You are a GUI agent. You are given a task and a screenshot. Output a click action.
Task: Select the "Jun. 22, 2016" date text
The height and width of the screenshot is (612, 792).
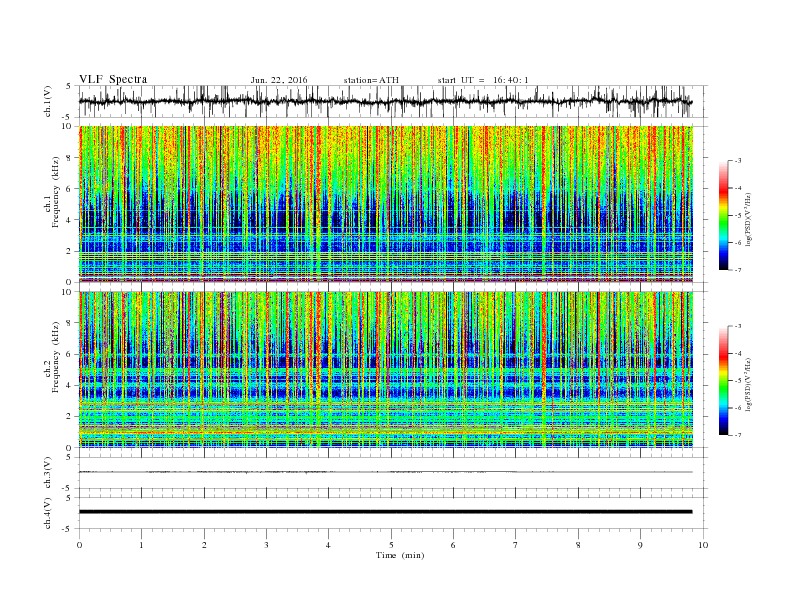[x=279, y=80]
